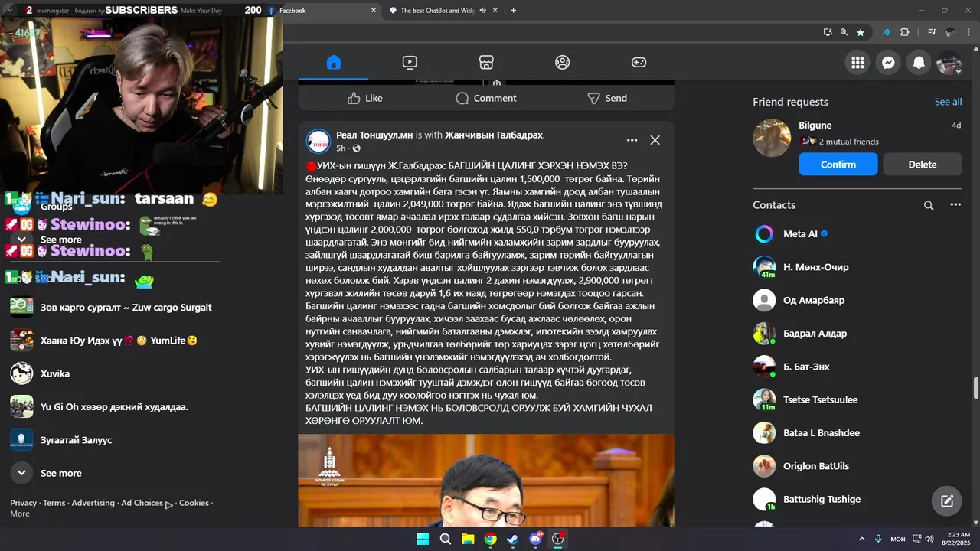Image resolution: width=980 pixels, height=551 pixels.
Task: Open the Facebook Marketplace tab
Action: (x=486, y=63)
